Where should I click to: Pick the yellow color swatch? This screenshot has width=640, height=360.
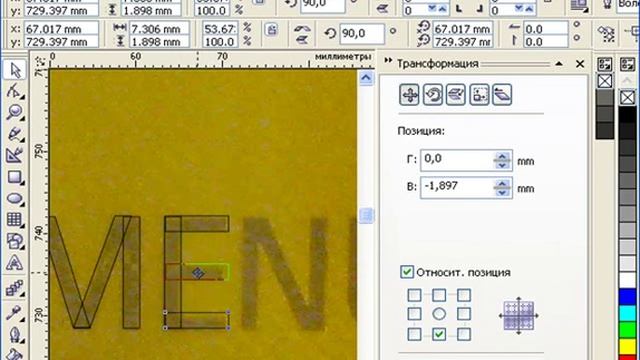(x=627, y=347)
